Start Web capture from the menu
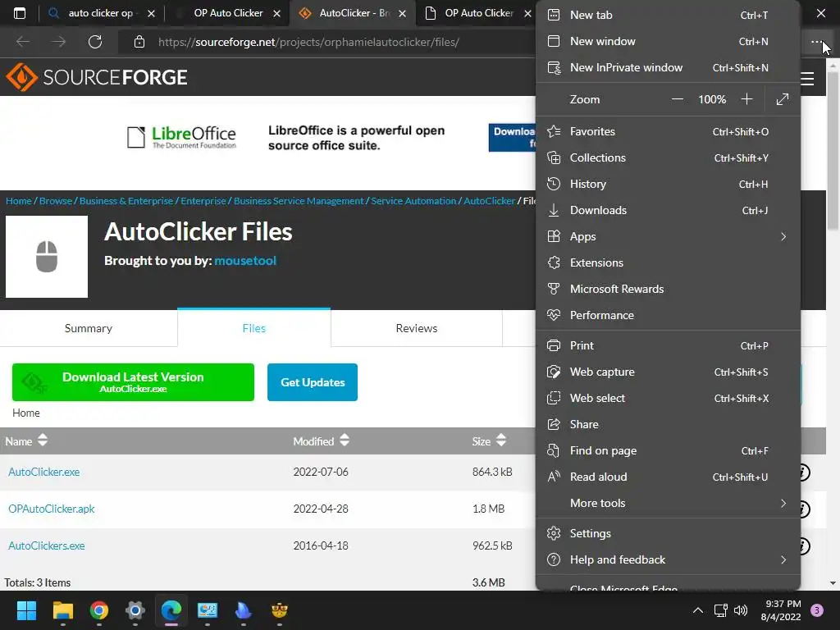The image size is (840, 630). (x=668, y=372)
